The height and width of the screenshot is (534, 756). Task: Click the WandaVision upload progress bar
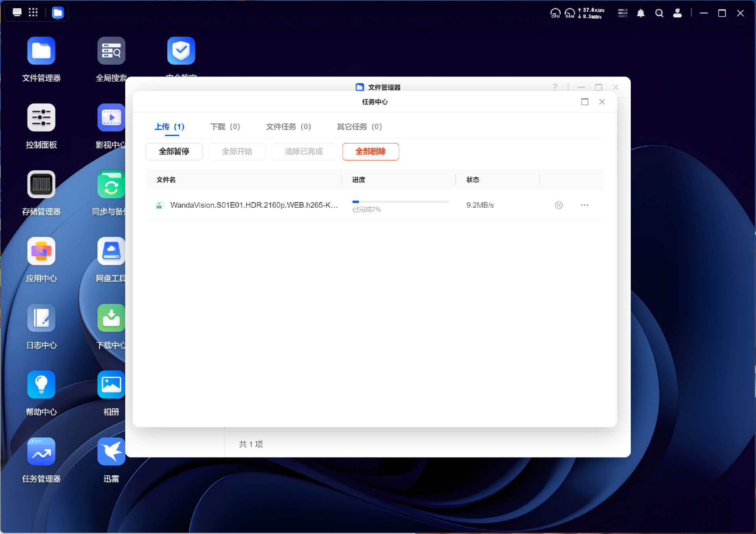400,202
